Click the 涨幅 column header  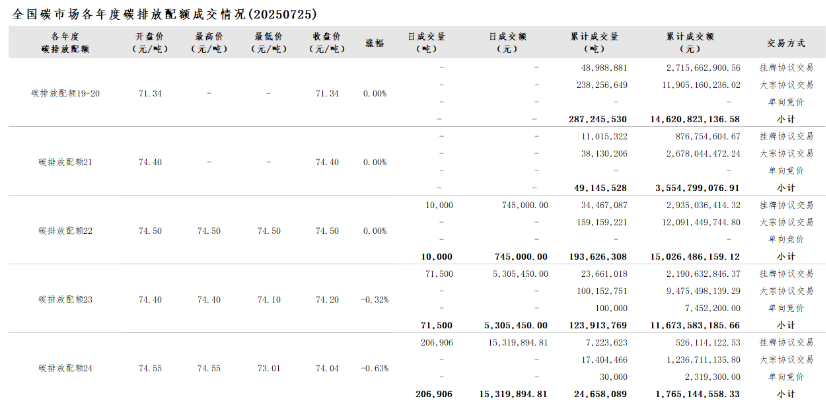[x=375, y=42]
